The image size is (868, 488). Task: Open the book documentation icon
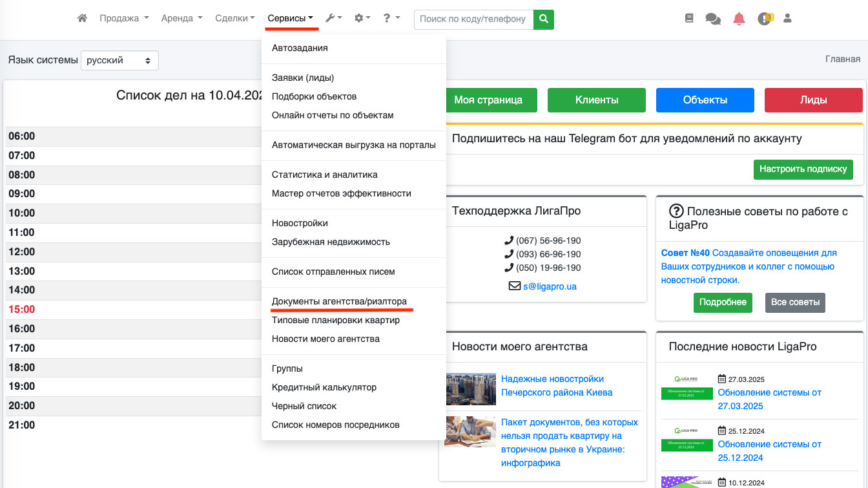(689, 19)
